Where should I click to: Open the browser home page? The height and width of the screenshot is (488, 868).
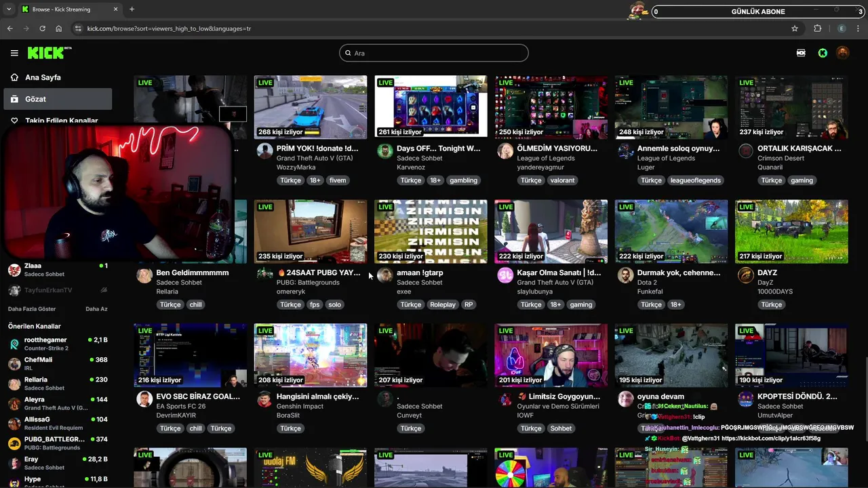click(59, 28)
